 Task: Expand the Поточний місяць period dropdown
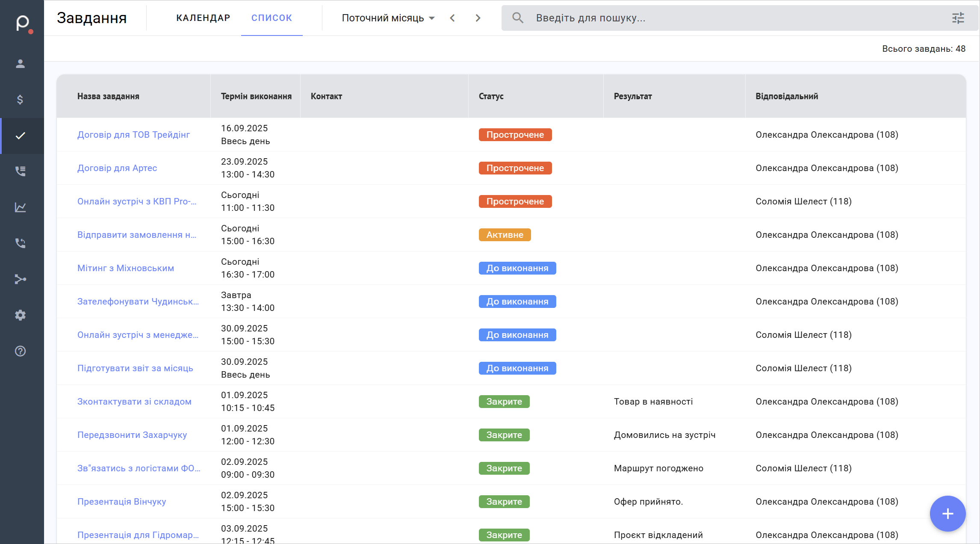(x=388, y=18)
